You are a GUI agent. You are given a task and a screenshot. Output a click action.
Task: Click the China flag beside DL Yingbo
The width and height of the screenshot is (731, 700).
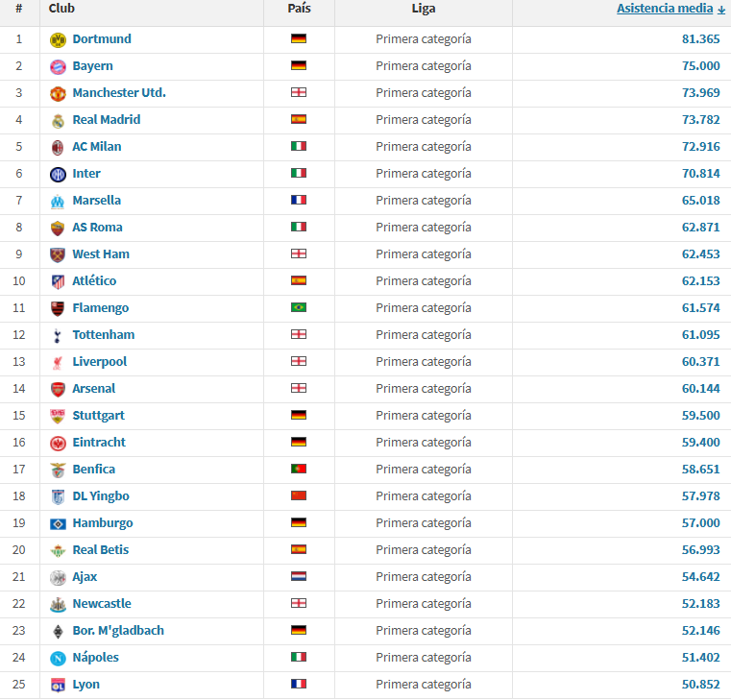pos(299,496)
